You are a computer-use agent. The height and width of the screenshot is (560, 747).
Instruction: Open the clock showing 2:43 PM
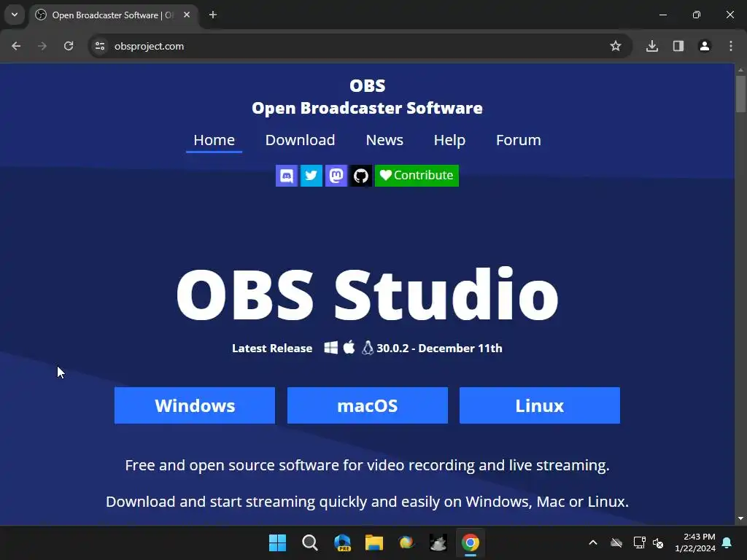point(695,542)
